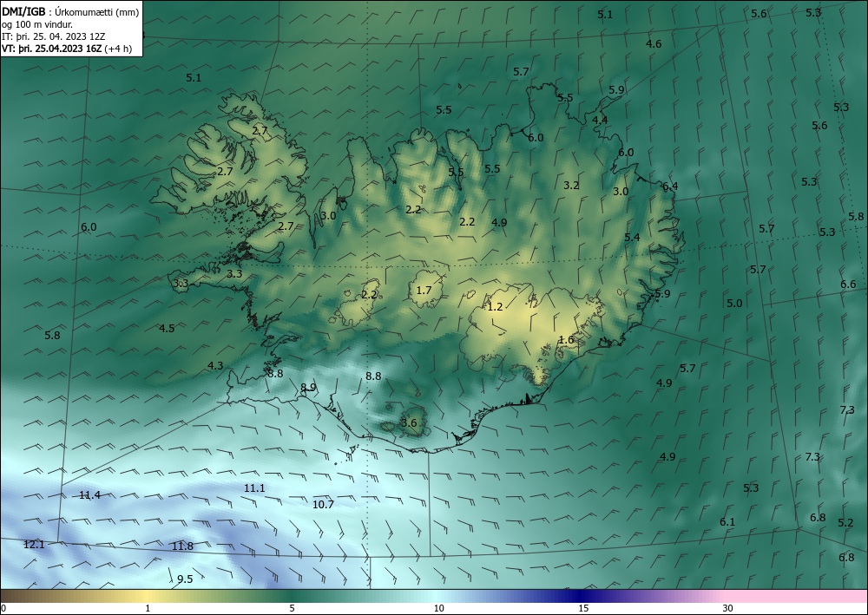Click the 6.1 value on the map

727,522
